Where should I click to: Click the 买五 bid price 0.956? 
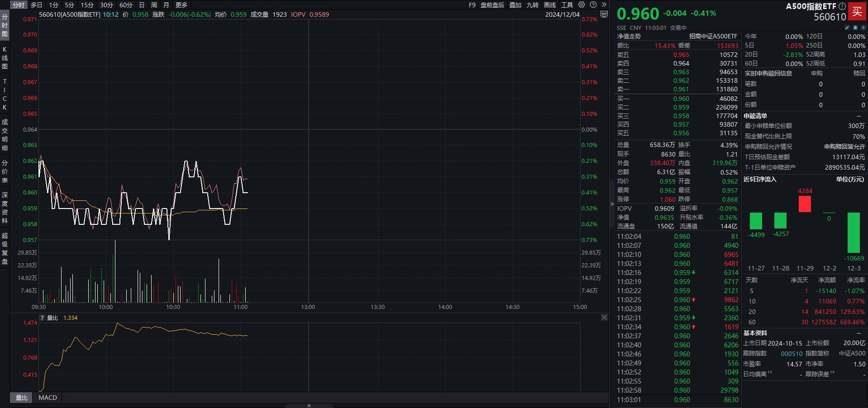coord(681,133)
